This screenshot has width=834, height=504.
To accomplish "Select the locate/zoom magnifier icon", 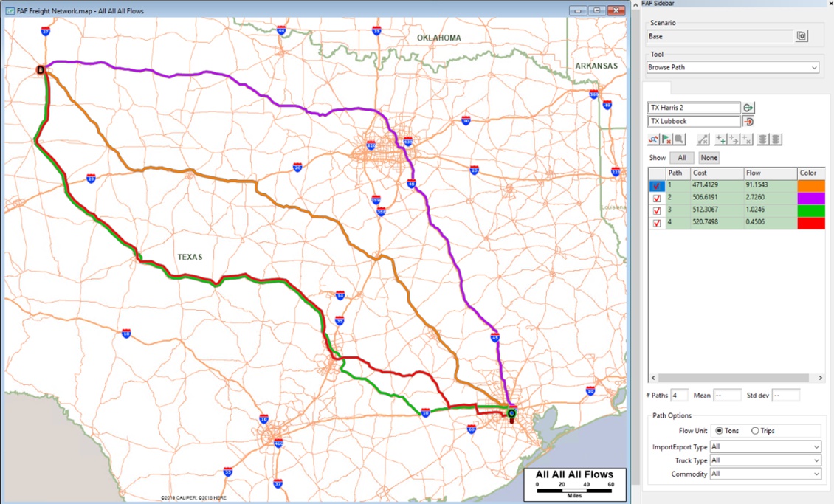I will [680, 139].
